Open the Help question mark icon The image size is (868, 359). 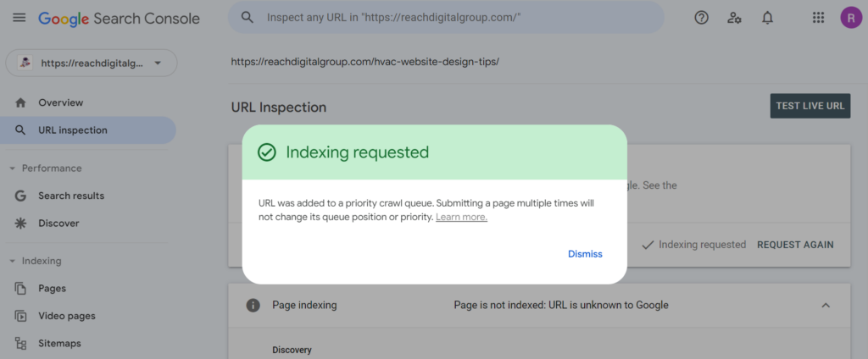coord(701,18)
